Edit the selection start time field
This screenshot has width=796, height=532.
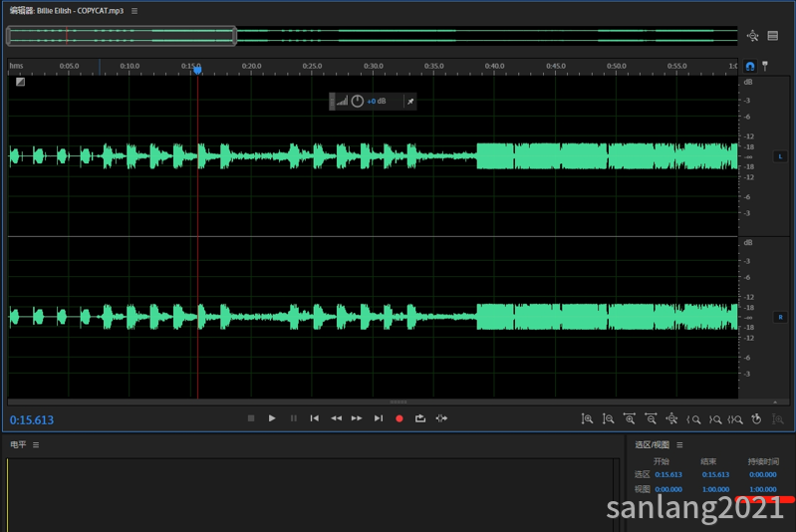(668, 474)
